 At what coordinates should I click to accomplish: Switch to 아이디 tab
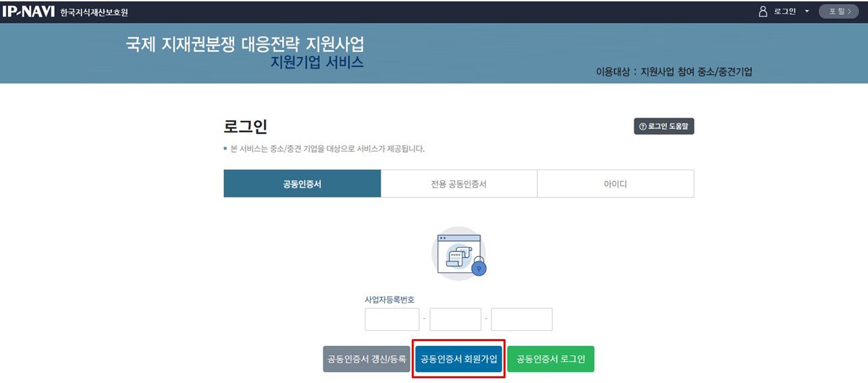616,184
